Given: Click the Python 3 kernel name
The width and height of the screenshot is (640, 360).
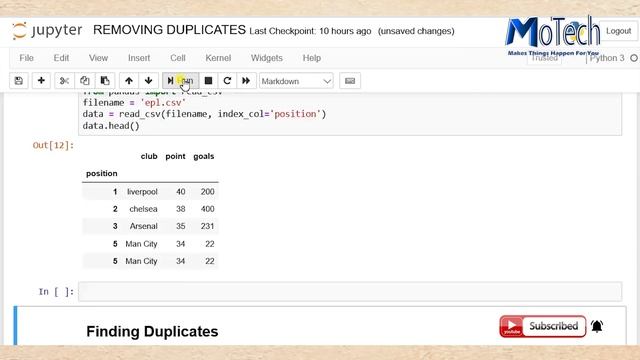Looking at the screenshot, I should click(607, 58).
